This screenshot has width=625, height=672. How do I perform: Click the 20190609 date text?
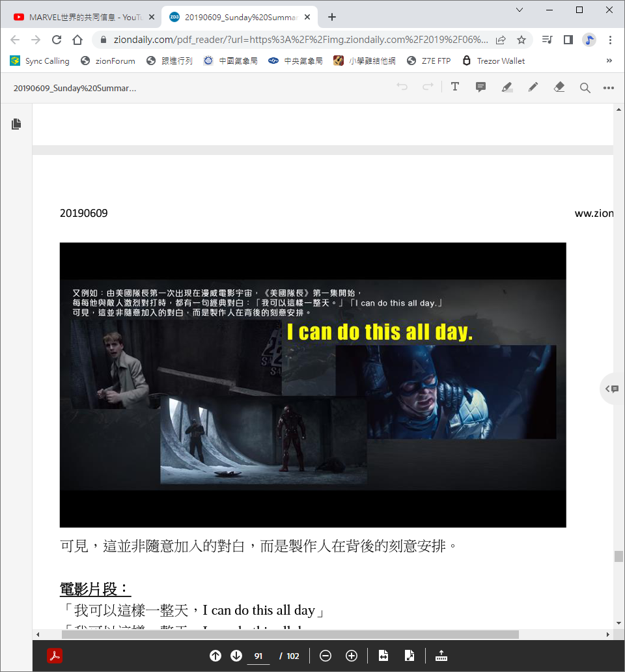[x=83, y=213]
